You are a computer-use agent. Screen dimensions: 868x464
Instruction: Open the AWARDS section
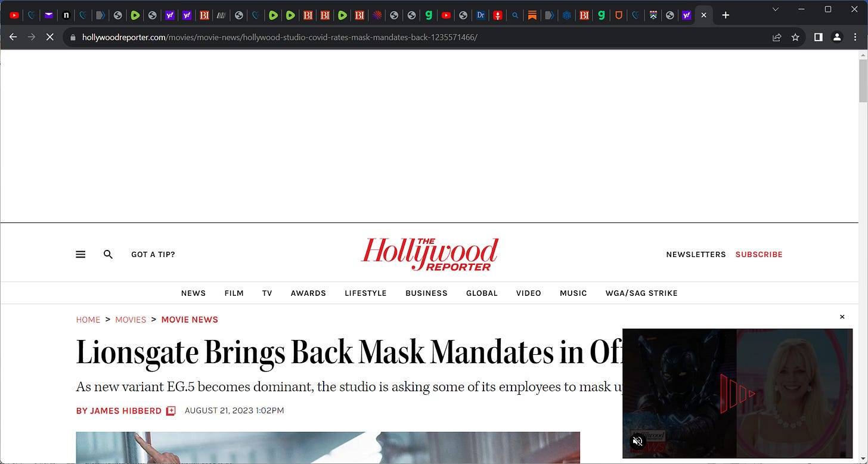click(308, 293)
